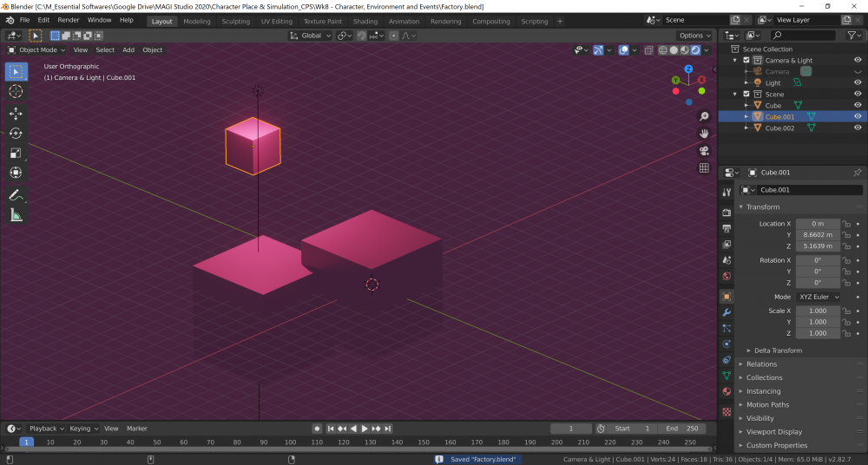The height and width of the screenshot is (465, 868).
Task: Open the Add menu in viewport header
Action: (128, 49)
